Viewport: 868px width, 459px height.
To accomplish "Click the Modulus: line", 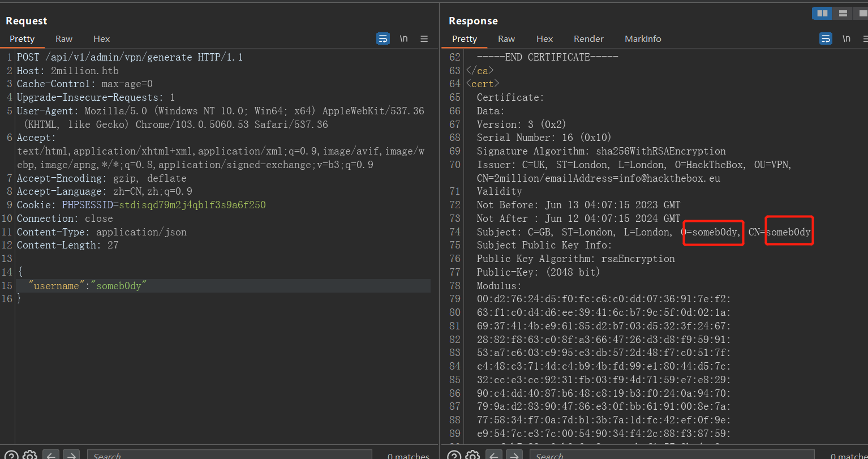I will (499, 286).
